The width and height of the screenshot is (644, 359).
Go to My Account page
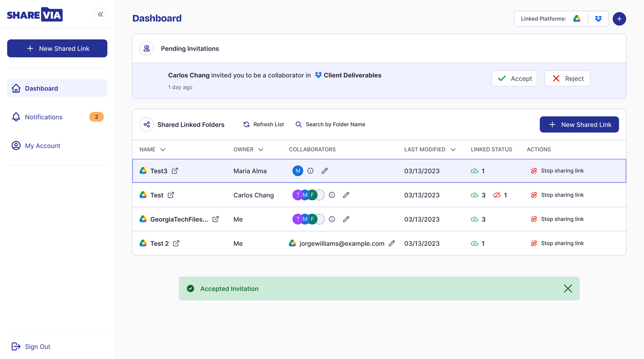(43, 146)
